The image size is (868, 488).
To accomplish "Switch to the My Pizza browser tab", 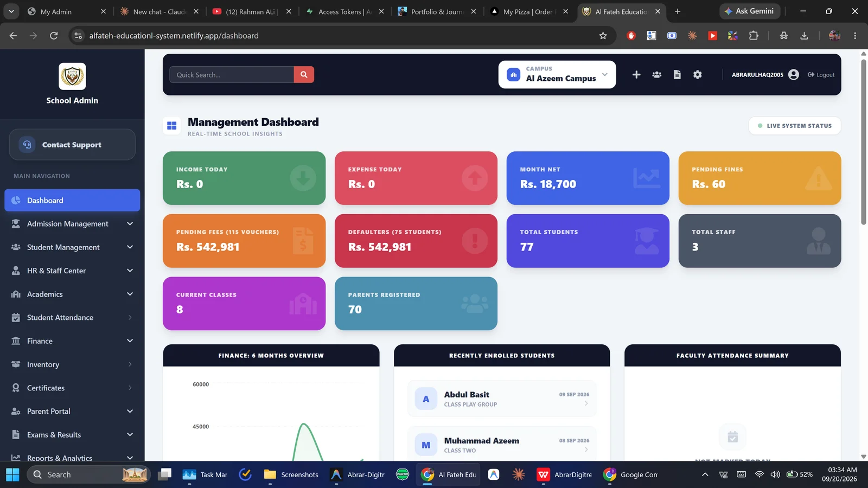I will point(529,11).
